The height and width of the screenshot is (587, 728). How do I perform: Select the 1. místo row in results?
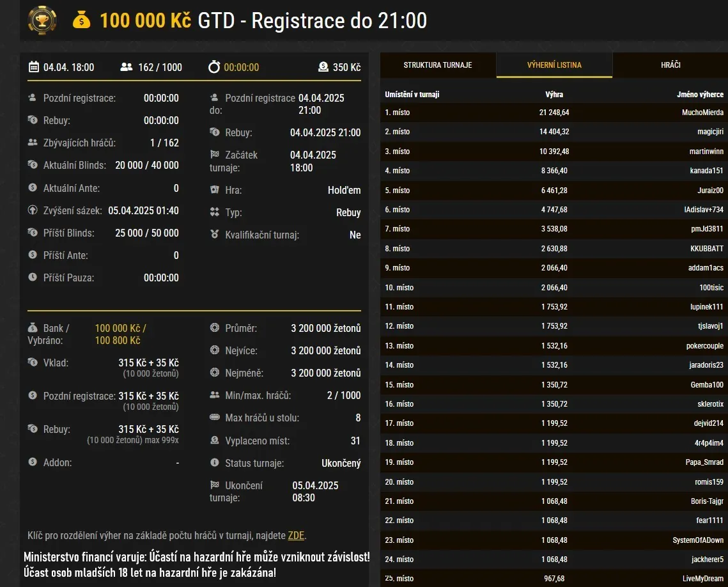point(550,112)
